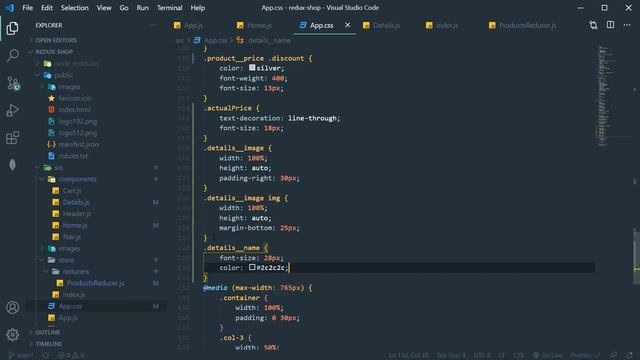The image size is (640, 360).
Task: Open the Accounts icon
Action: [x=12, y=307]
